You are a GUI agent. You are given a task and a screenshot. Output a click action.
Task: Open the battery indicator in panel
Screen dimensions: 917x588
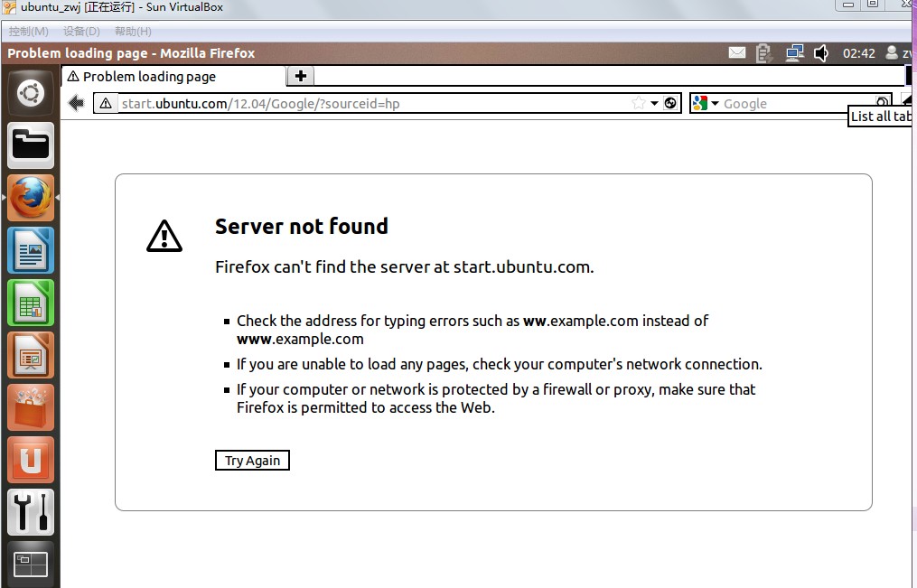[763, 53]
